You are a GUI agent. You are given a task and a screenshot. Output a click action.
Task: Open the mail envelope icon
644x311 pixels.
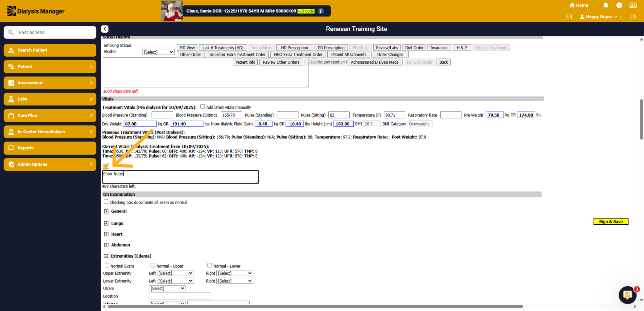[569, 17]
